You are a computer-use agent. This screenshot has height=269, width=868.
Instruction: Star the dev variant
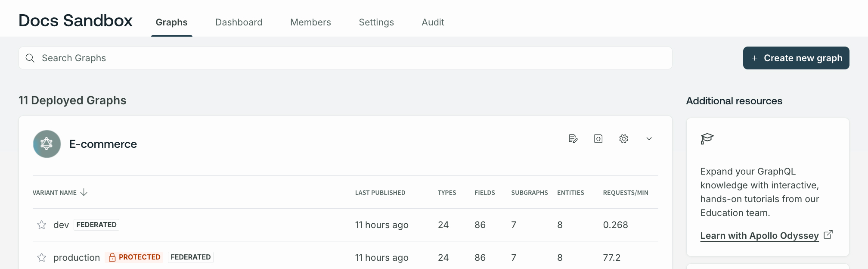(x=42, y=225)
